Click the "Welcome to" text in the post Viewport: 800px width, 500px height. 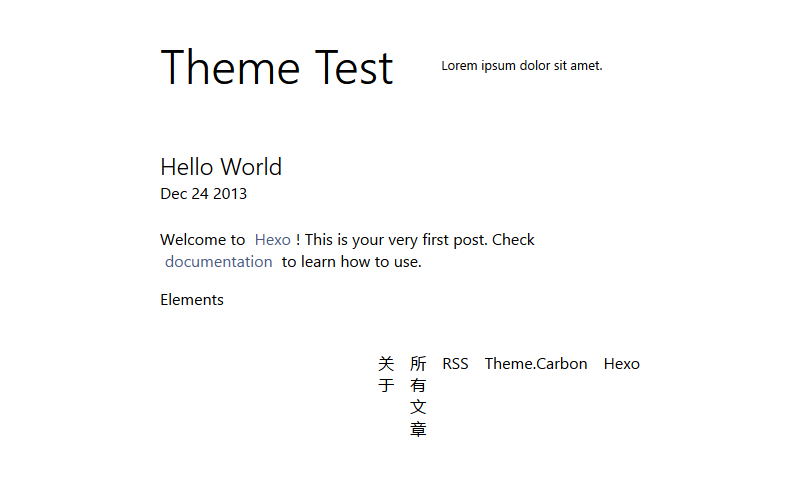(x=202, y=240)
